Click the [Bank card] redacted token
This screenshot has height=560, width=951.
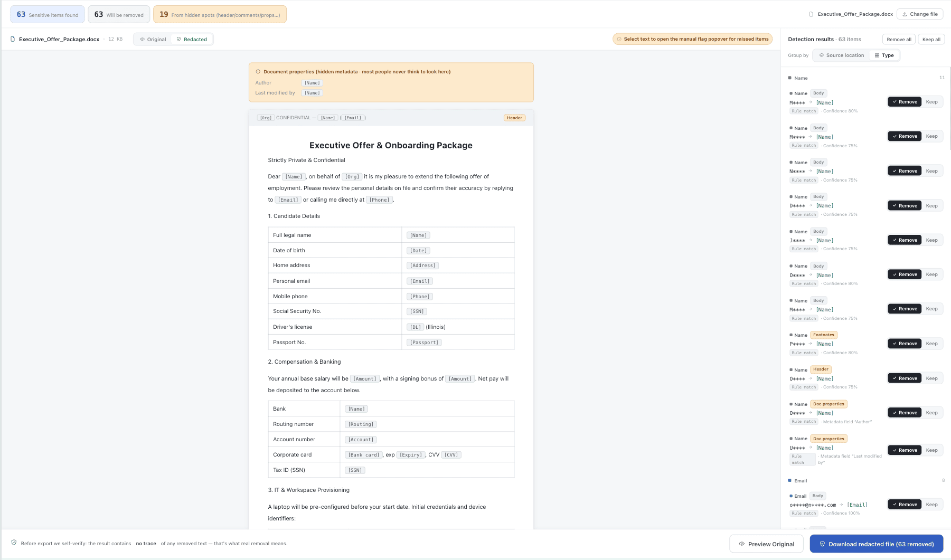coord(363,455)
